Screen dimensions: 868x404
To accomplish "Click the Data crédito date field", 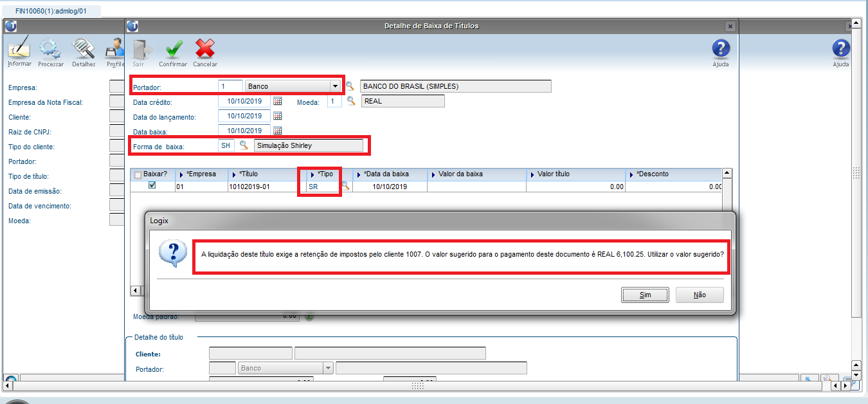I will pyautogui.click(x=244, y=101).
